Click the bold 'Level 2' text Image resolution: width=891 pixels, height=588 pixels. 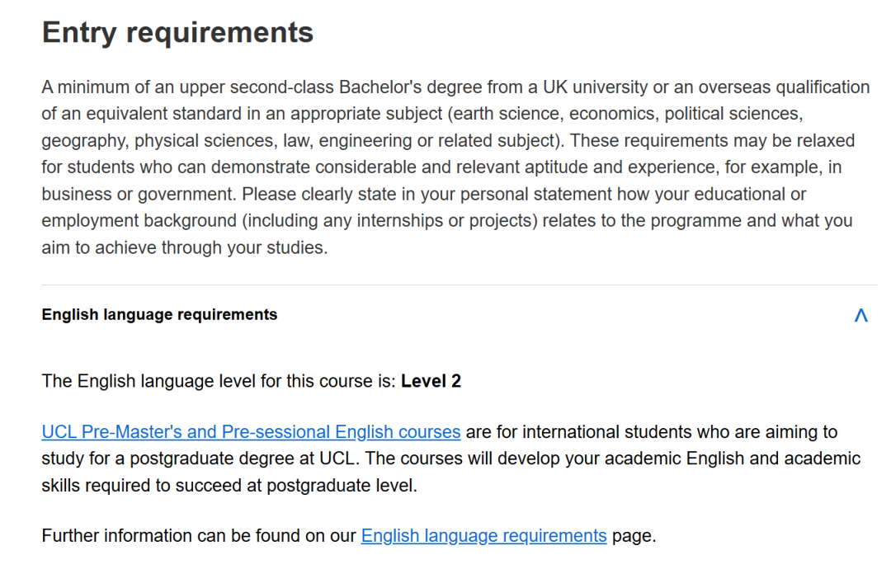(431, 381)
